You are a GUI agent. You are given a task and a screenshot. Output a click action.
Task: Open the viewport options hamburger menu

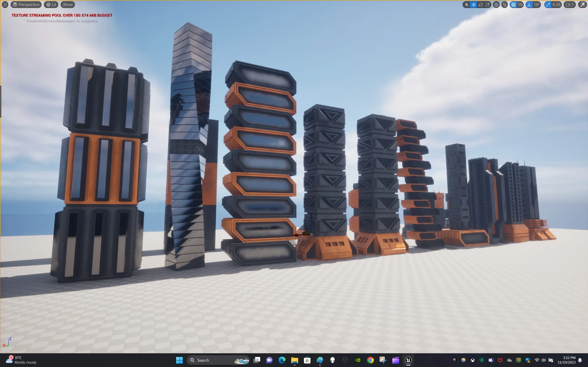pyautogui.click(x=5, y=4)
